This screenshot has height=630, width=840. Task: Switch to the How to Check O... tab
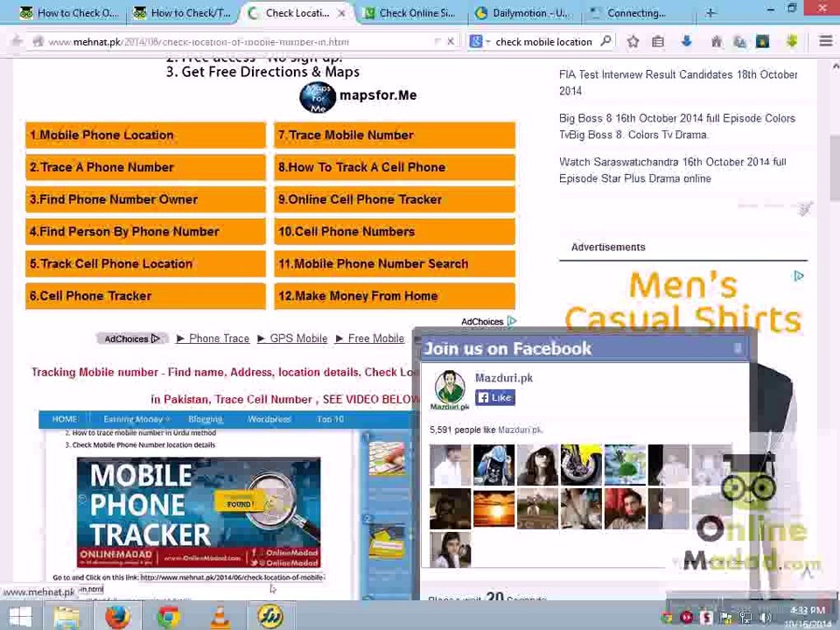pyautogui.click(x=68, y=13)
